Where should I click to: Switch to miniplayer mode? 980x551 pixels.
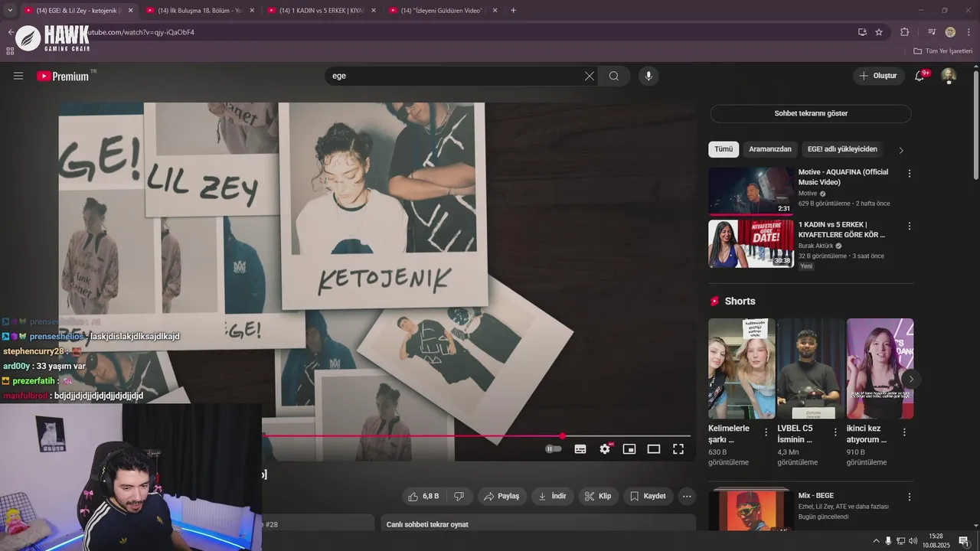point(629,449)
